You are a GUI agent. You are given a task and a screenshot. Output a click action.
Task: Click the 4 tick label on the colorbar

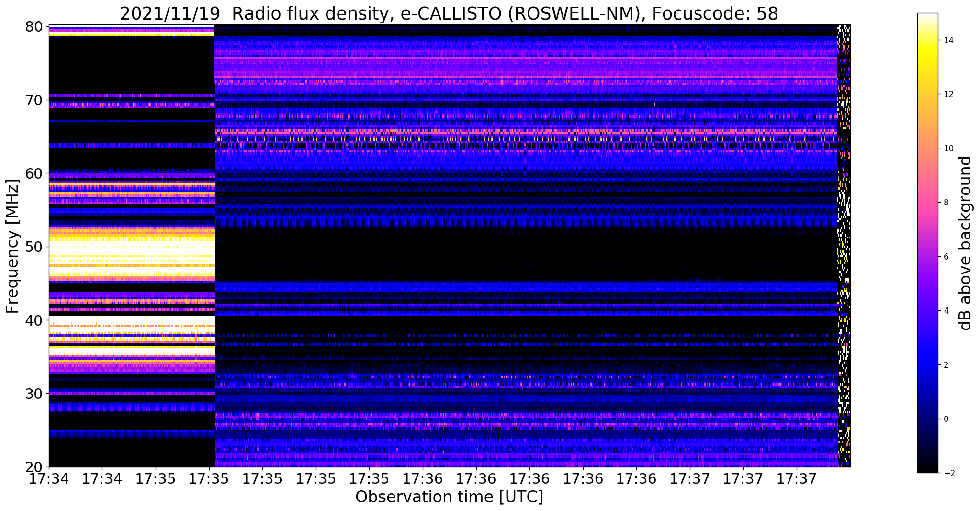coord(946,311)
